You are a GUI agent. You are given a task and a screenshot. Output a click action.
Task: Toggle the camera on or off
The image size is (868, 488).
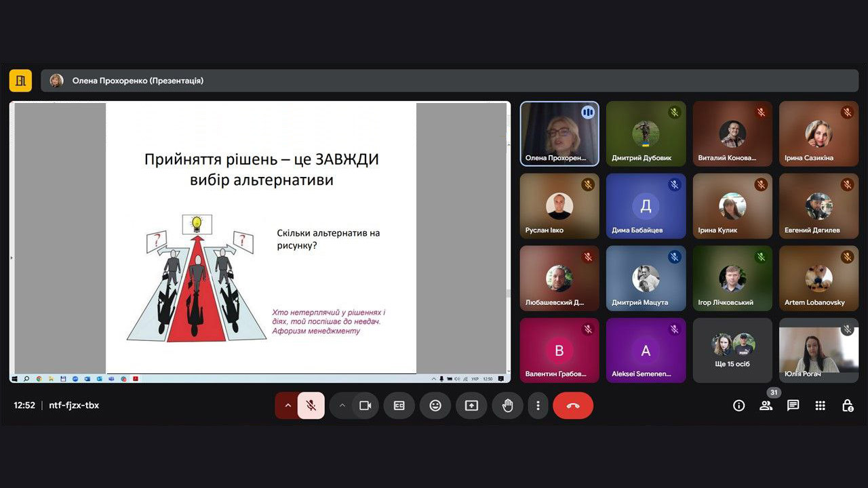coord(366,405)
